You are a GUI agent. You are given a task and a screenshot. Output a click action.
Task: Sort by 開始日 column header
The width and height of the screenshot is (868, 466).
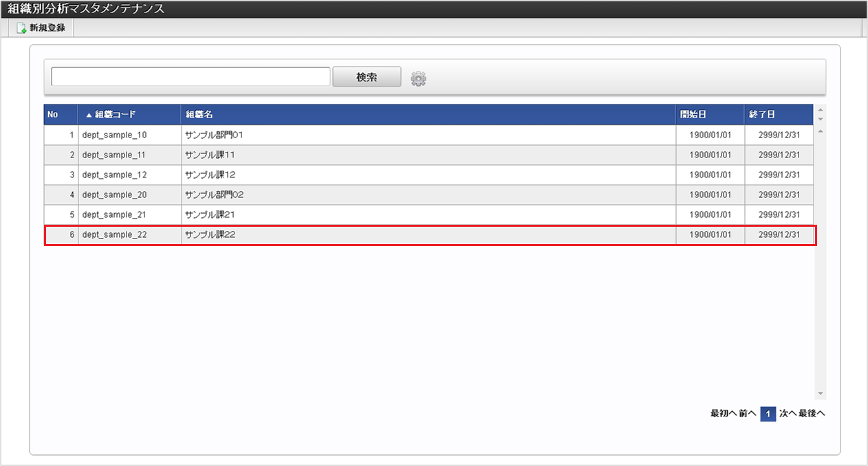[x=710, y=115]
